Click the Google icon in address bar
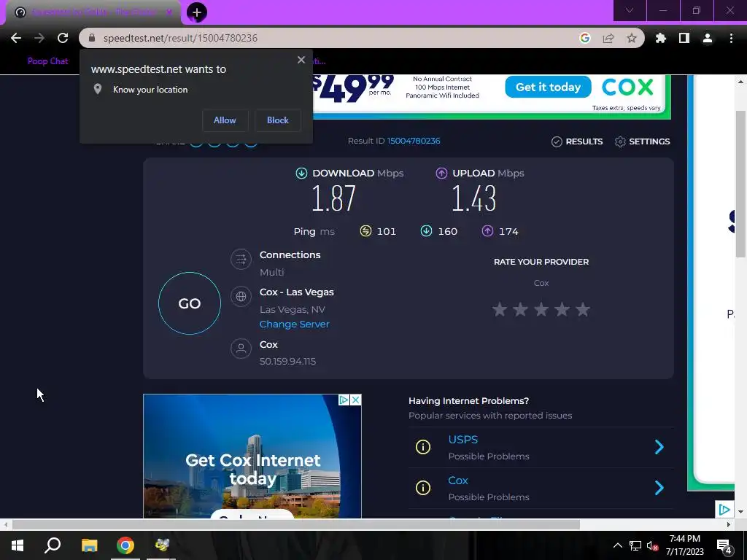Screen dimensions: 747x560 click(585, 38)
